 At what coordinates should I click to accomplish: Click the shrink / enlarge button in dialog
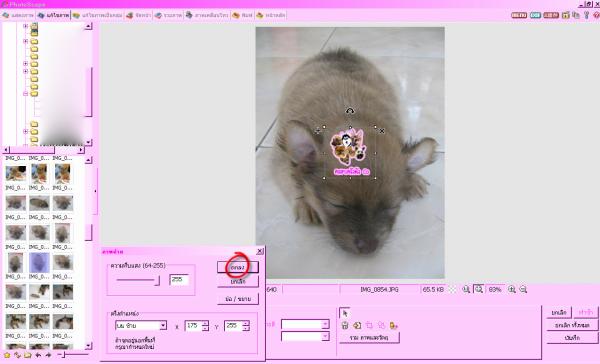click(238, 299)
